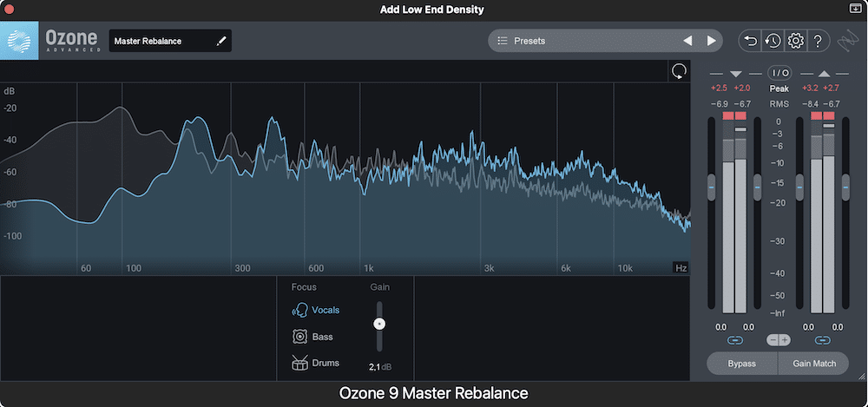Click the -6.9 input RMS reading
The height and width of the screenshot is (407, 868).
(x=719, y=104)
